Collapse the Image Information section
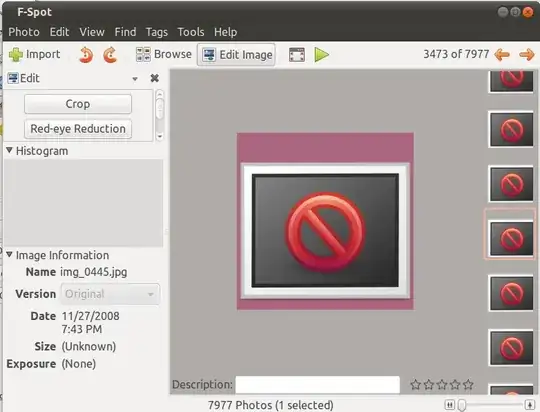This screenshot has height=412, width=540. [x=9, y=255]
